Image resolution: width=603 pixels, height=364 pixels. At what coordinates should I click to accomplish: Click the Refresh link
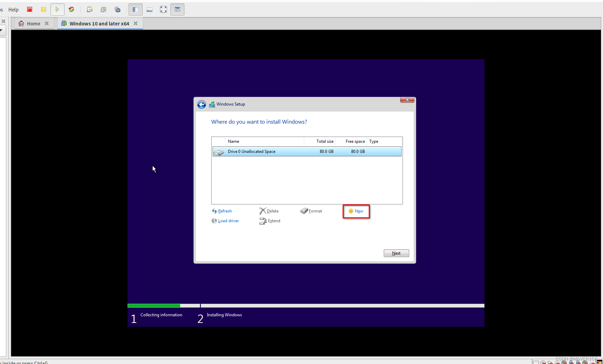(225, 211)
